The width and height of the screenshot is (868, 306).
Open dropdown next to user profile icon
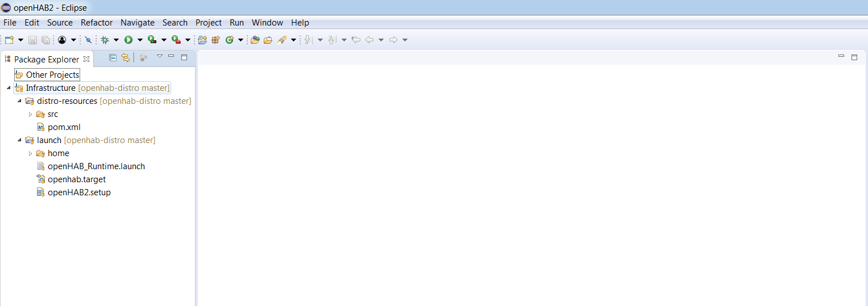click(73, 40)
